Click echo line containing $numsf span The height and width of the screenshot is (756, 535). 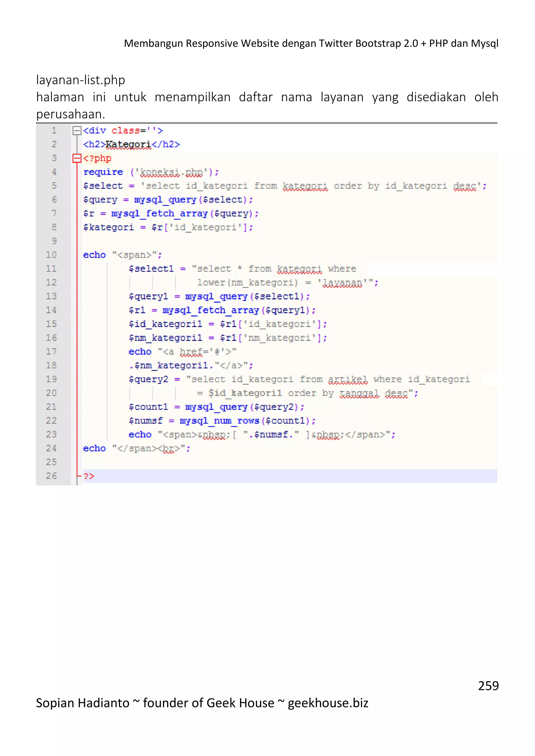tap(262, 435)
